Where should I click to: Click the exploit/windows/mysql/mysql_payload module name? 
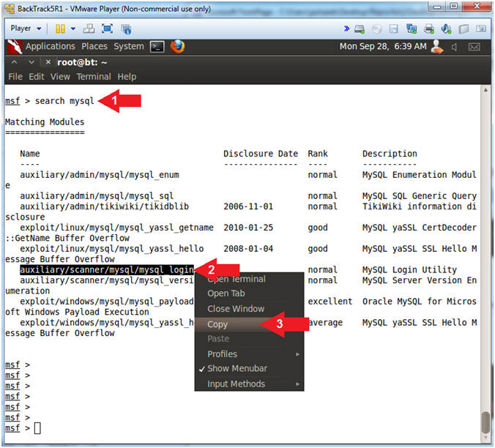(107, 302)
